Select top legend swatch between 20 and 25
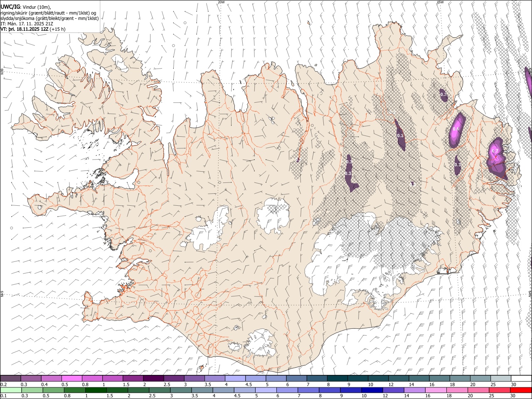532x399 pixels. pyautogui.click(x=480, y=378)
